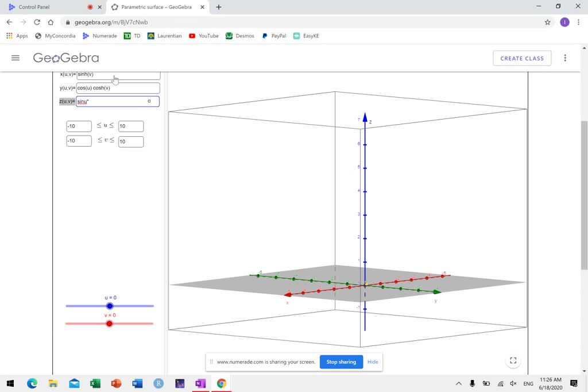Open the GeoGebra hamburger menu
Viewport: 588px width, 392px height.
click(x=16, y=57)
